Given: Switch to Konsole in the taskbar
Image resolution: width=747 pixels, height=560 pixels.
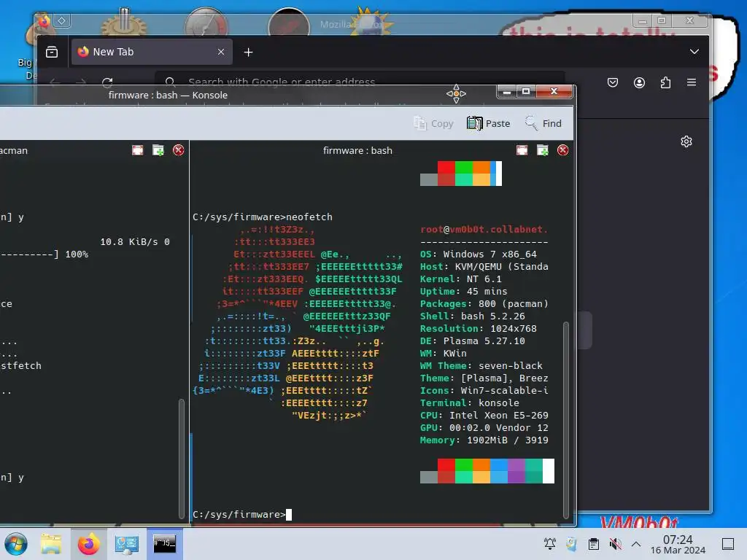Looking at the screenshot, I should 164,544.
